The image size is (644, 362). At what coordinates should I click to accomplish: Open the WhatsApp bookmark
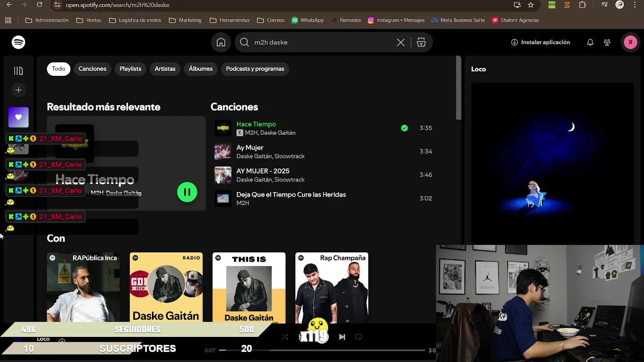click(x=307, y=20)
